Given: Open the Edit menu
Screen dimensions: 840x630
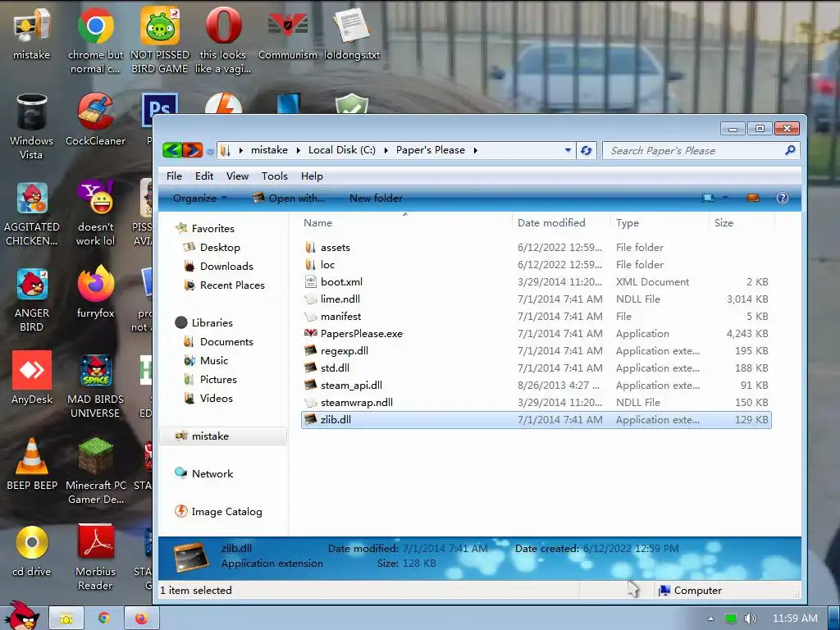Looking at the screenshot, I should [x=204, y=176].
